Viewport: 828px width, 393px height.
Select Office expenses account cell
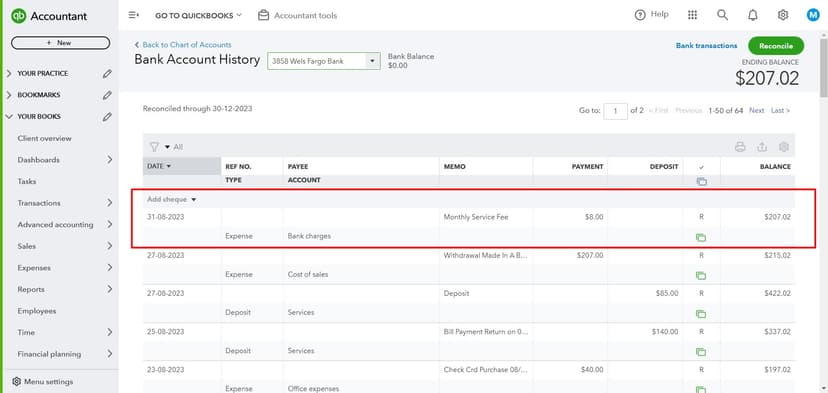[313, 389]
